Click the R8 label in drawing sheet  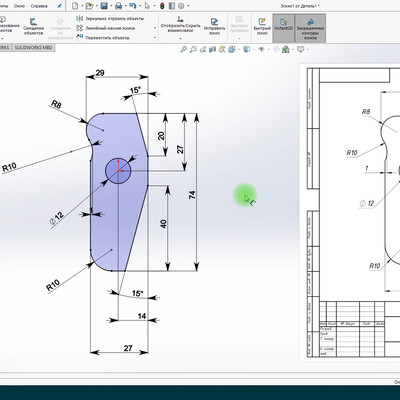tap(366, 112)
